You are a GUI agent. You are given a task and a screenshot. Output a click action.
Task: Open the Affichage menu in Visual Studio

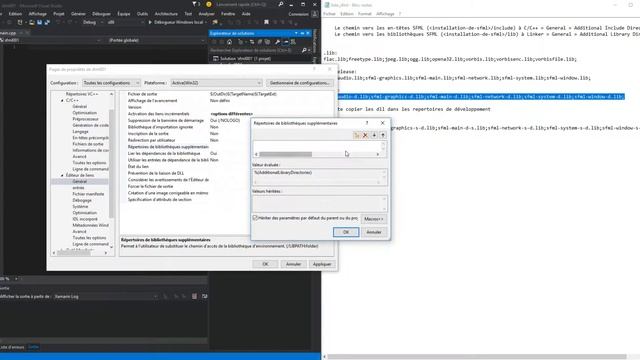click(38, 14)
